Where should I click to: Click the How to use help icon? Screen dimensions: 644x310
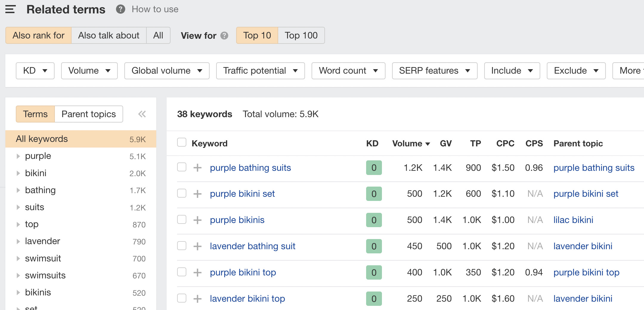120,9
